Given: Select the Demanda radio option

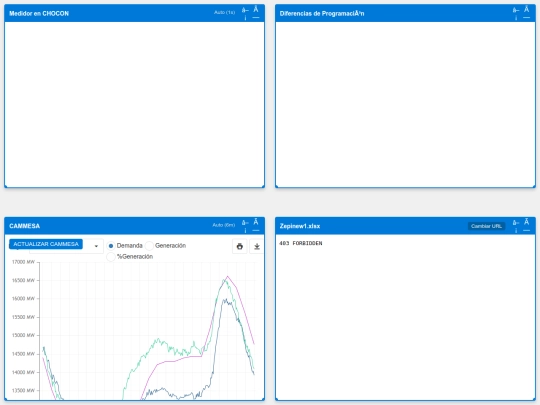Looking at the screenshot, I should (111, 246).
